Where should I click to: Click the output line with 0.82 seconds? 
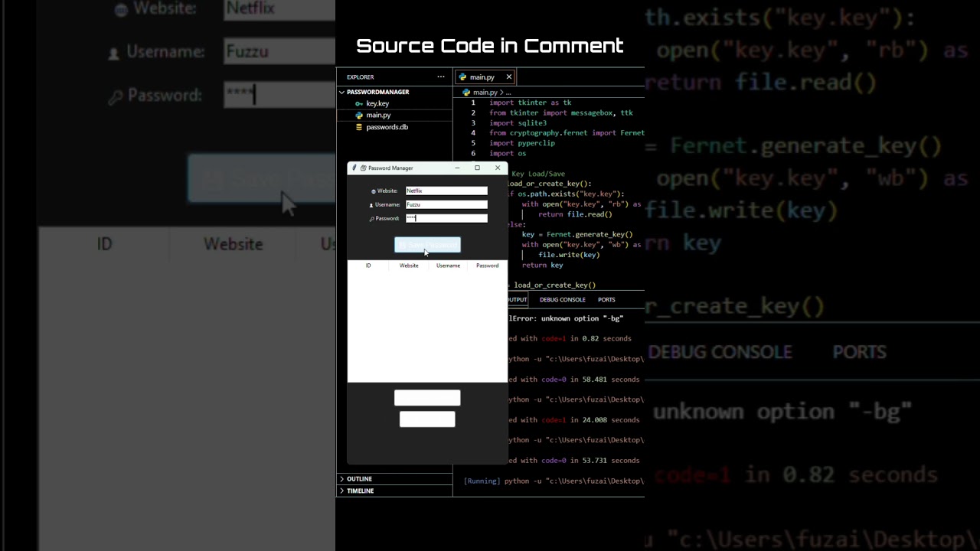point(570,338)
